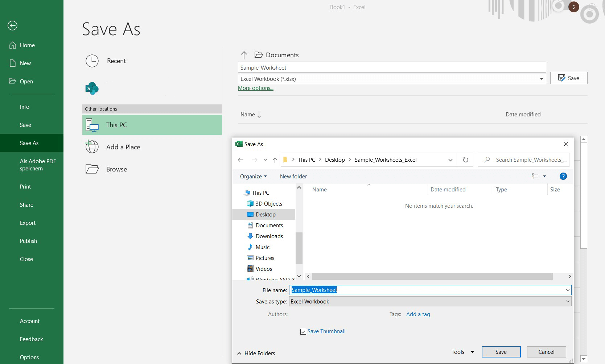Image resolution: width=605 pixels, height=364 pixels.
Task: Select the Downloads folder in the navigation pane
Action: 269,236
